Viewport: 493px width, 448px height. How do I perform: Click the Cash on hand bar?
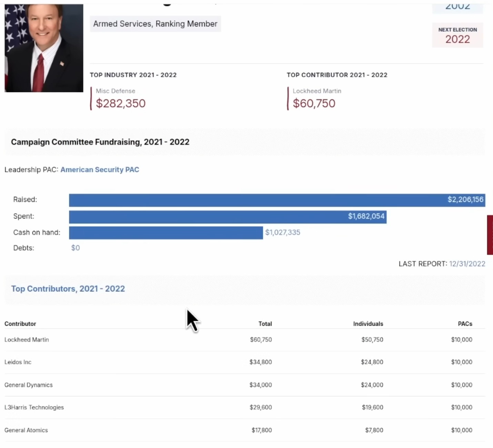pyautogui.click(x=166, y=233)
